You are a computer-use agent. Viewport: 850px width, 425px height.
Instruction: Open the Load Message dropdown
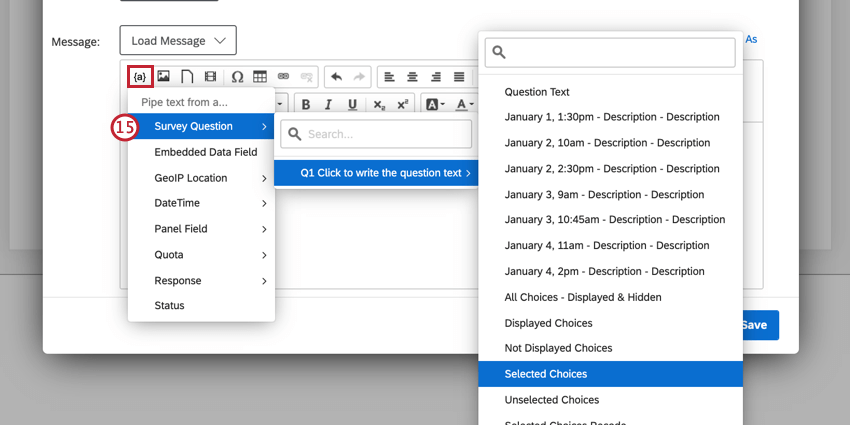coord(178,41)
